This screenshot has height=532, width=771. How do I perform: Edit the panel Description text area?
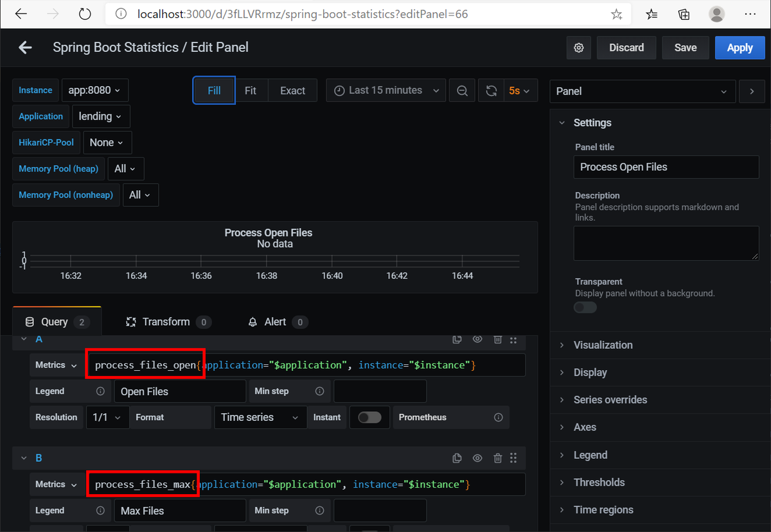click(x=666, y=244)
